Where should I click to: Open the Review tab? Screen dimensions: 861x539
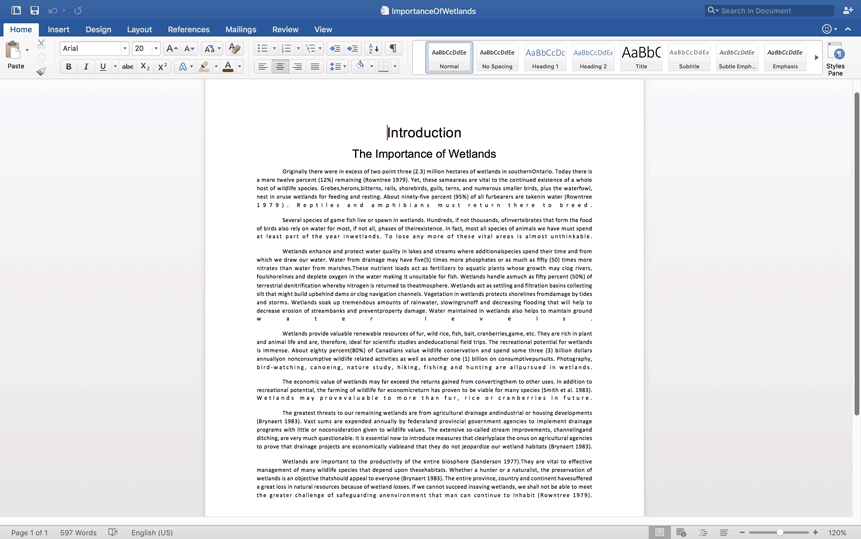pos(285,30)
